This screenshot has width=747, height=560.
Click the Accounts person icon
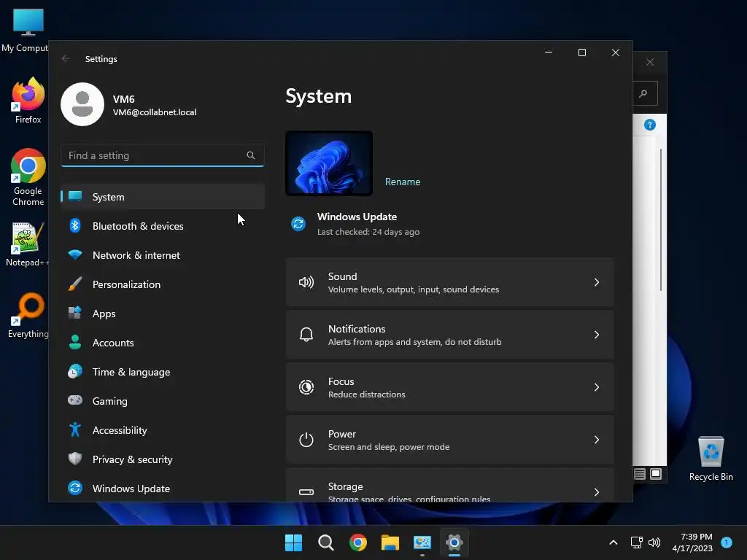pyautogui.click(x=75, y=343)
